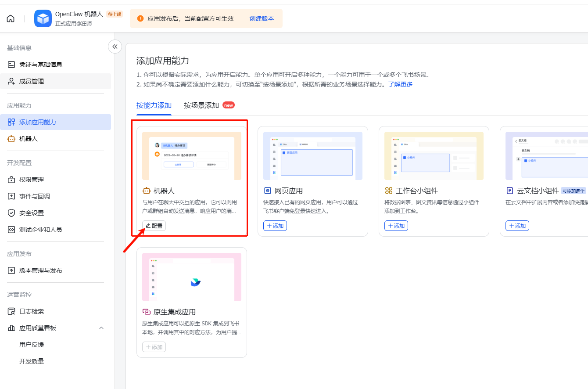Click the 网页应用 card preview image

click(313, 156)
